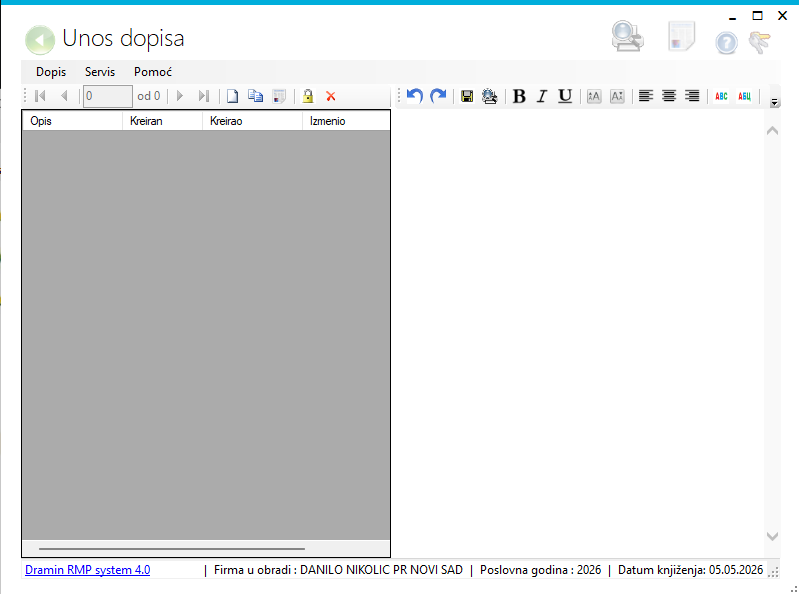Expand the toolbar overflow arrow
The height and width of the screenshot is (594, 799).
(x=775, y=102)
